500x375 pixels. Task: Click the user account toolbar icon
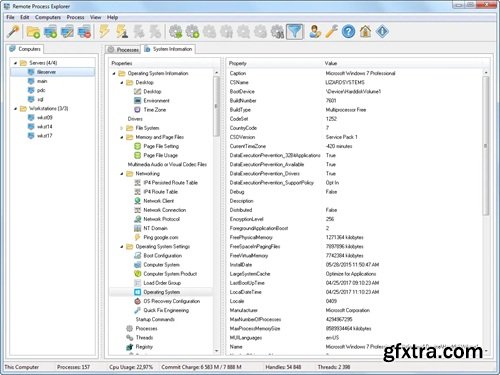point(315,32)
